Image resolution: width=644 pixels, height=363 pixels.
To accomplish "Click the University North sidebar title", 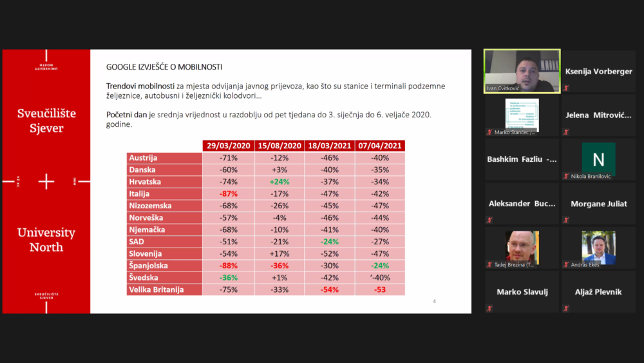I will (46, 240).
